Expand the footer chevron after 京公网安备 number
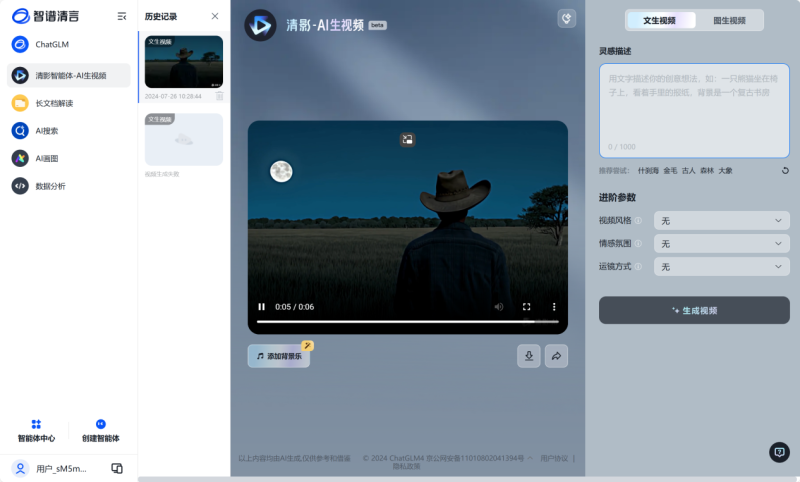The height and width of the screenshot is (482, 800). pyautogui.click(x=530, y=458)
